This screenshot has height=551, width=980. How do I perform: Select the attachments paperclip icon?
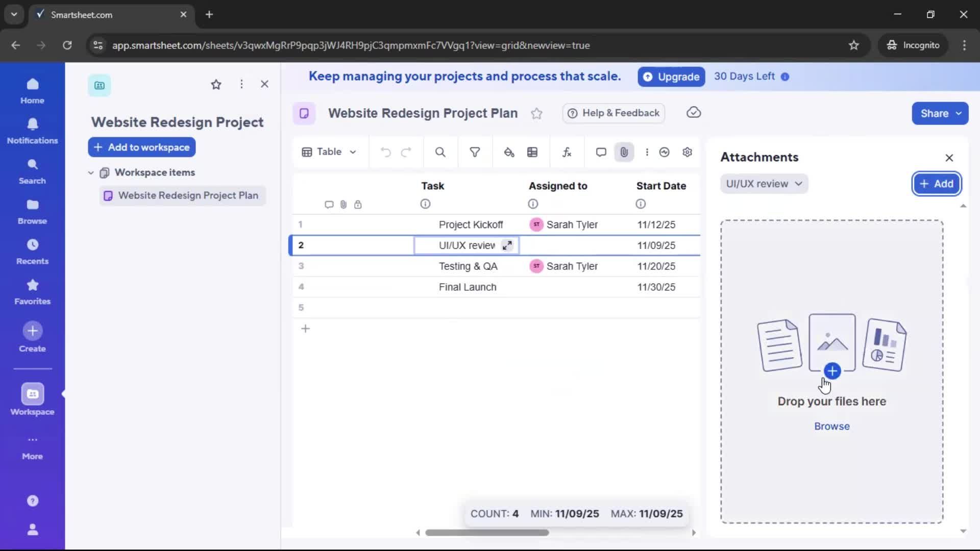coord(624,152)
